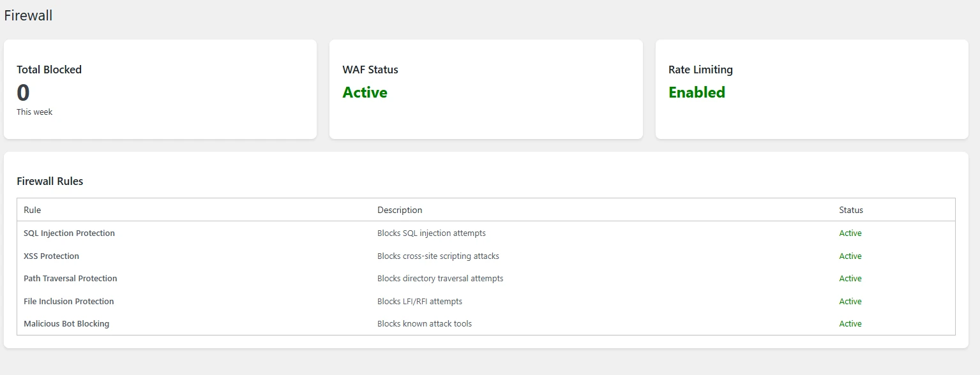Toggle Active status for SQL Injection Protection
This screenshot has height=375, width=980.
coord(850,233)
